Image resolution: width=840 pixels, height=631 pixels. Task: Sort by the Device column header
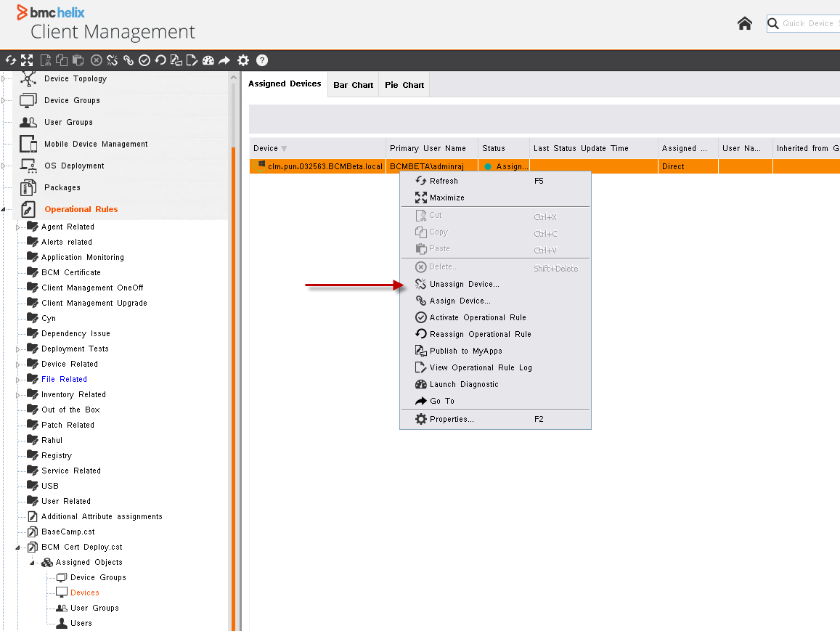tap(317, 148)
